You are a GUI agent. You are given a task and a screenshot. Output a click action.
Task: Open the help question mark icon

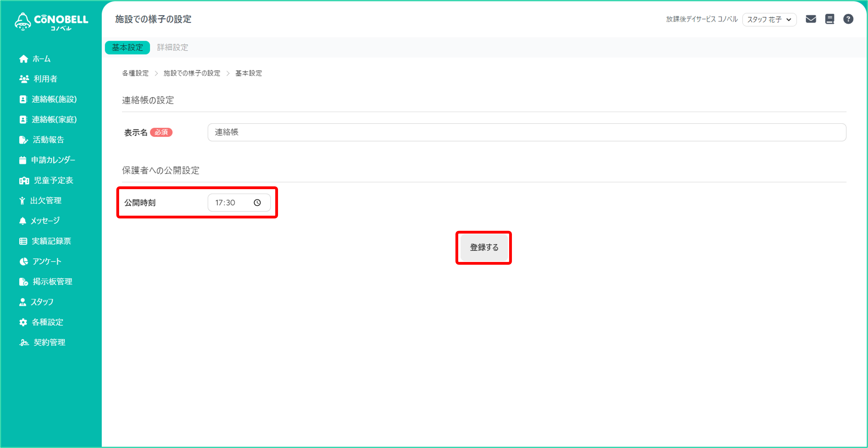(848, 19)
